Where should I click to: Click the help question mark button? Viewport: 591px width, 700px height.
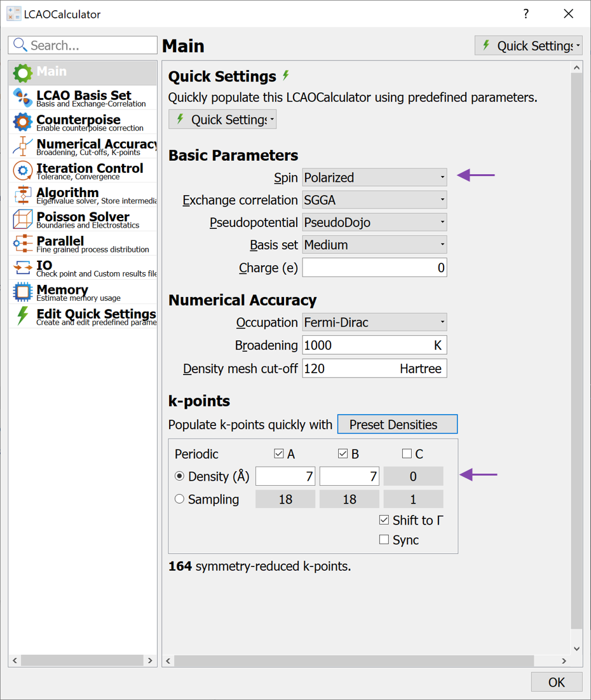[526, 14]
